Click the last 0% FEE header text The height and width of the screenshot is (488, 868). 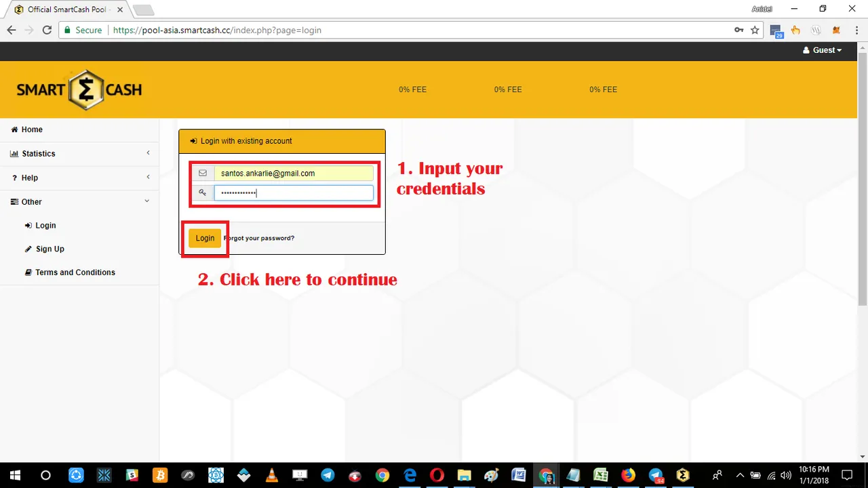603,89
